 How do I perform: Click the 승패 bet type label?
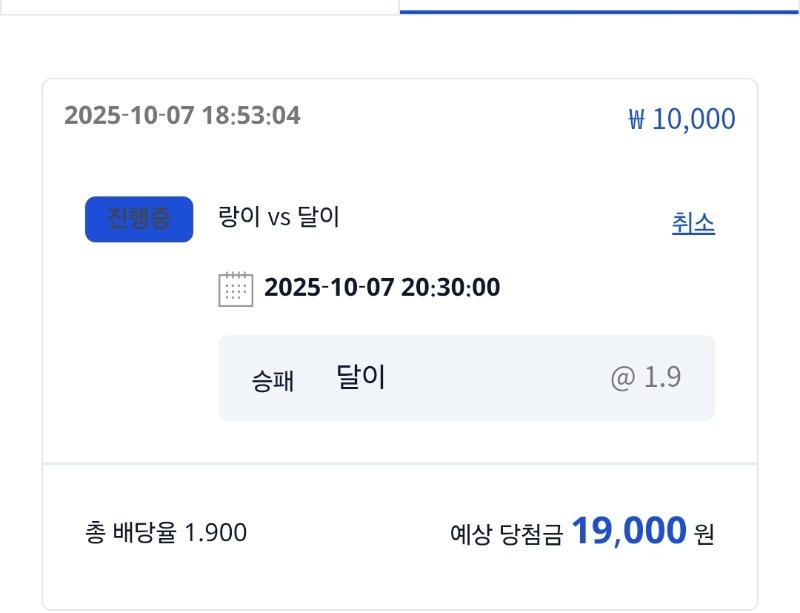(273, 381)
